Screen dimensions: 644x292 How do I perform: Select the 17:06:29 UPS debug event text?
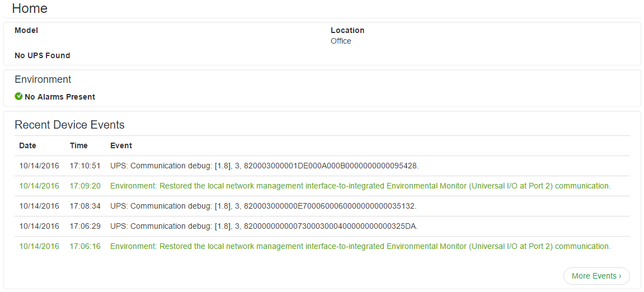(x=264, y=226)
